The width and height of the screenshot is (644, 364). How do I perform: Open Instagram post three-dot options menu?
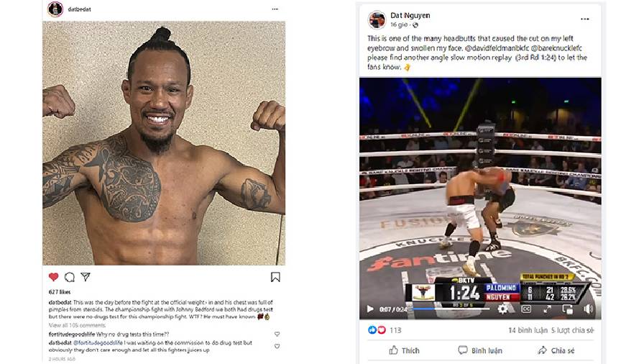click(275, 9)
